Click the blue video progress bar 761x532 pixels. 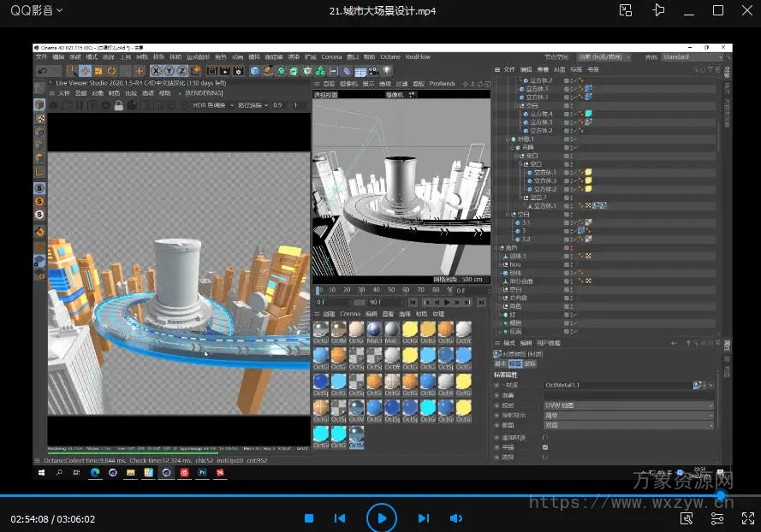point(342,496)
